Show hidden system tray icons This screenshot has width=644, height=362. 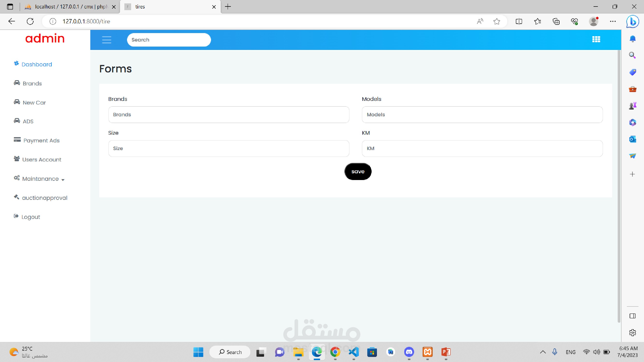[x=543, y=352]
